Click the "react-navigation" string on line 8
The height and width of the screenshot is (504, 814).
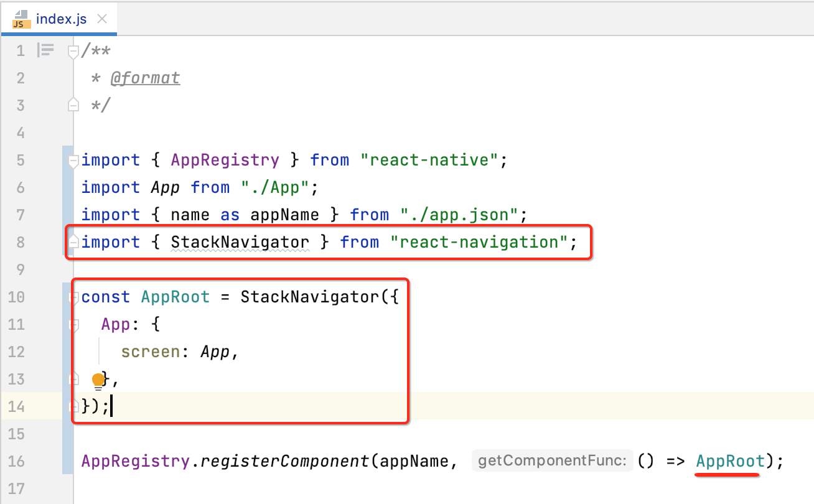coord(480,242)
